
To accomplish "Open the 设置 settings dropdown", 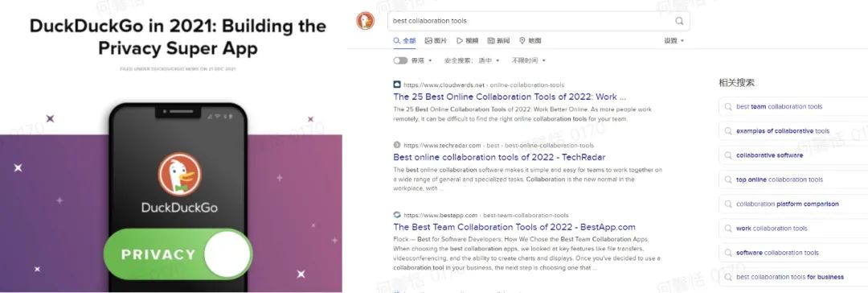I will [674, 40].
